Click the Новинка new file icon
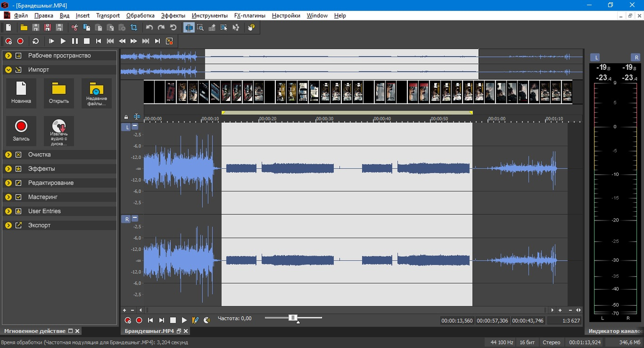 [x=21, y=93]
